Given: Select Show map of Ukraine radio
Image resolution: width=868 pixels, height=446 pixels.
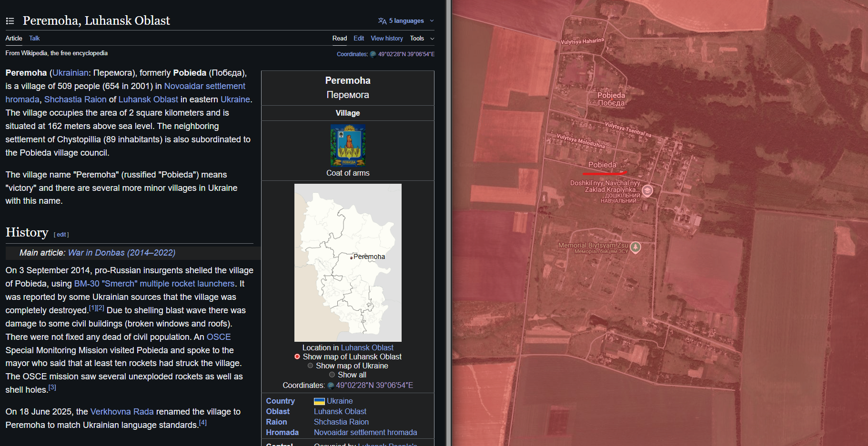Looking at the screenshot, I should coord(310,366).
